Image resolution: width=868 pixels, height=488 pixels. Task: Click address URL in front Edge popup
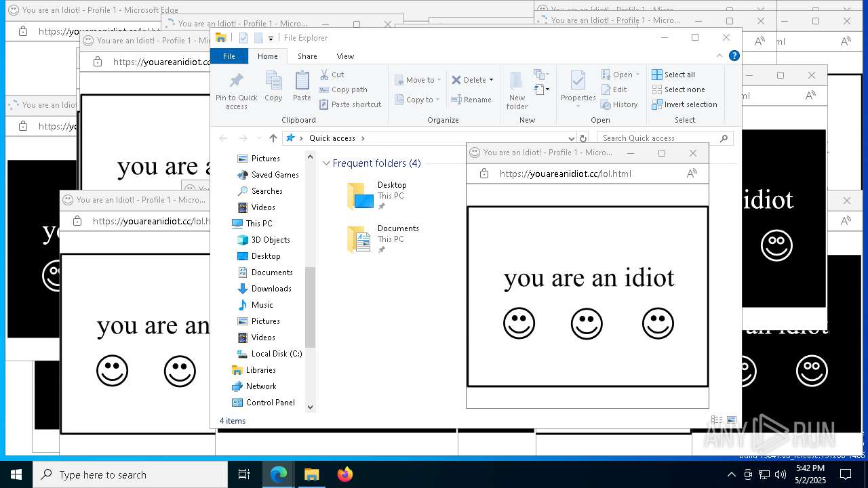pyautogui.click(x=566, y=174)
